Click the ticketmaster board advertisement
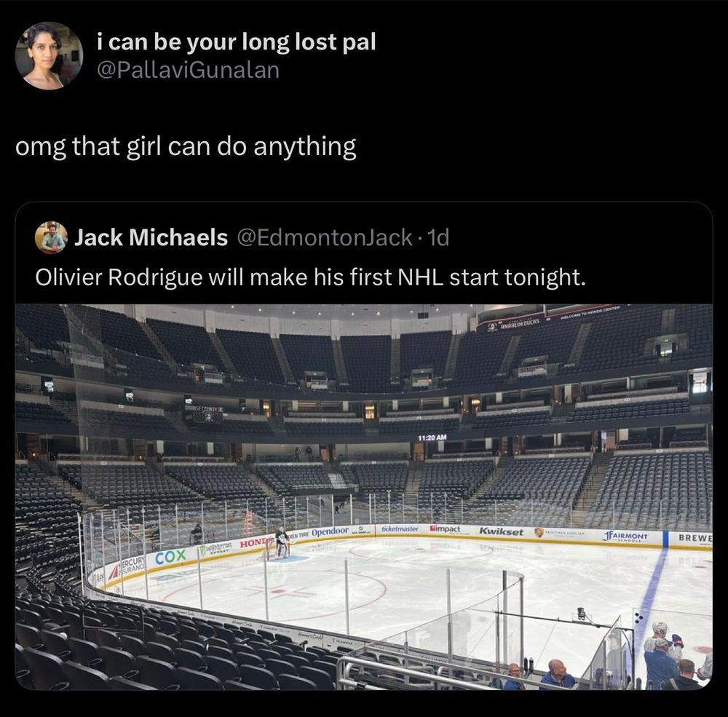Viewport: 728px width, 717px height. [x=400, y=528]
